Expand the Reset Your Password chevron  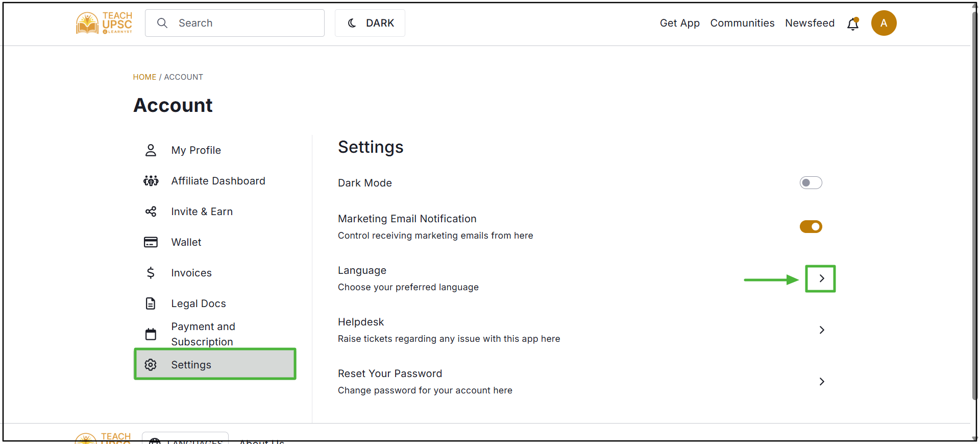pyautogui.click(x=822, y=382)
